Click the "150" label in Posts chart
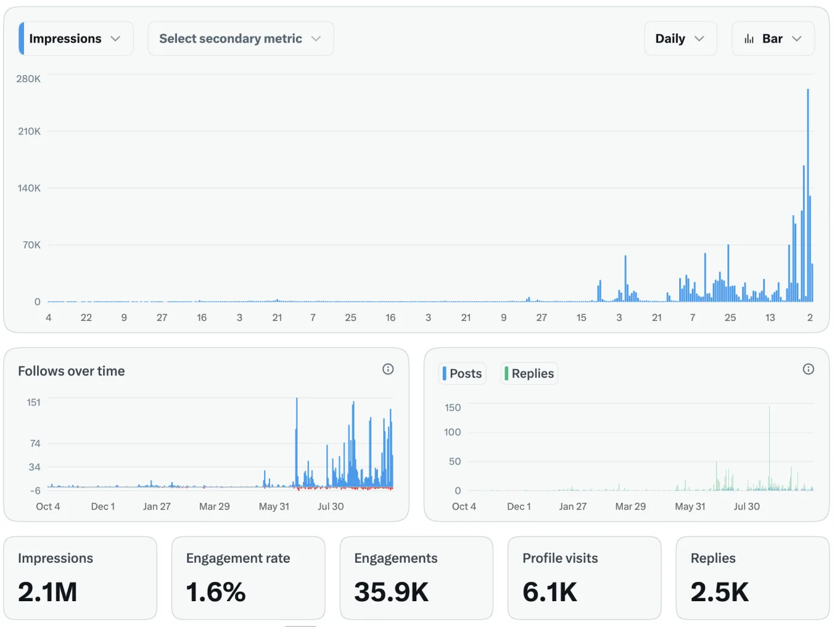840x627 pixels. click(x=452, y=407)
